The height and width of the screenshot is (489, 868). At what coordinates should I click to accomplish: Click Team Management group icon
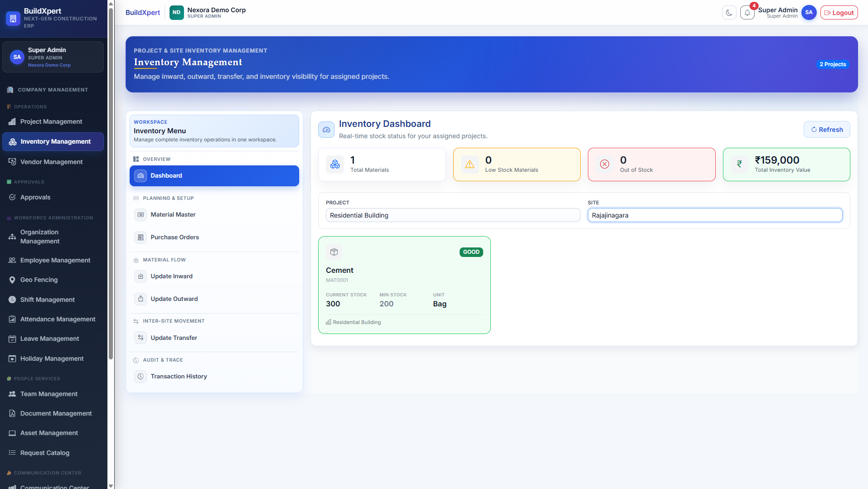[x=12, y=394]
